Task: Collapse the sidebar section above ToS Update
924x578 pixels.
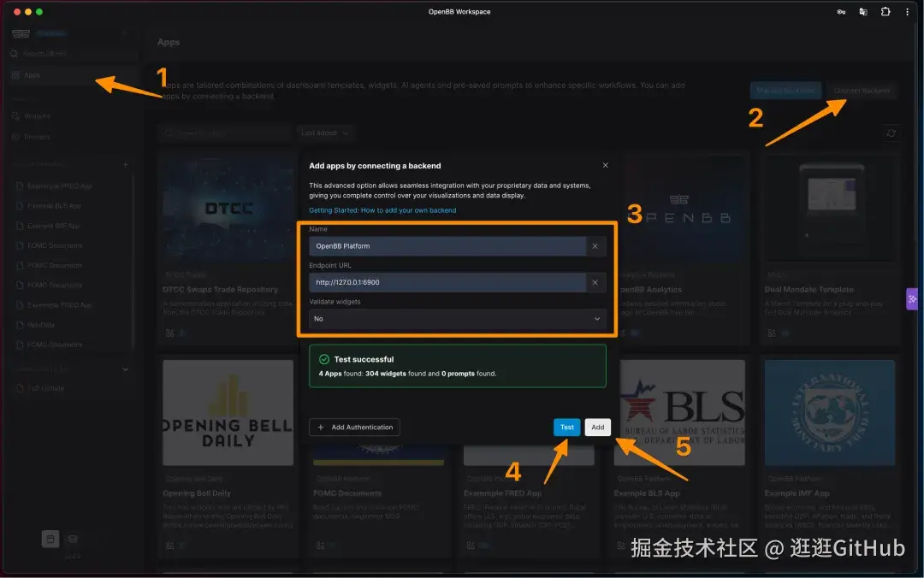Action: coord(125,369)
